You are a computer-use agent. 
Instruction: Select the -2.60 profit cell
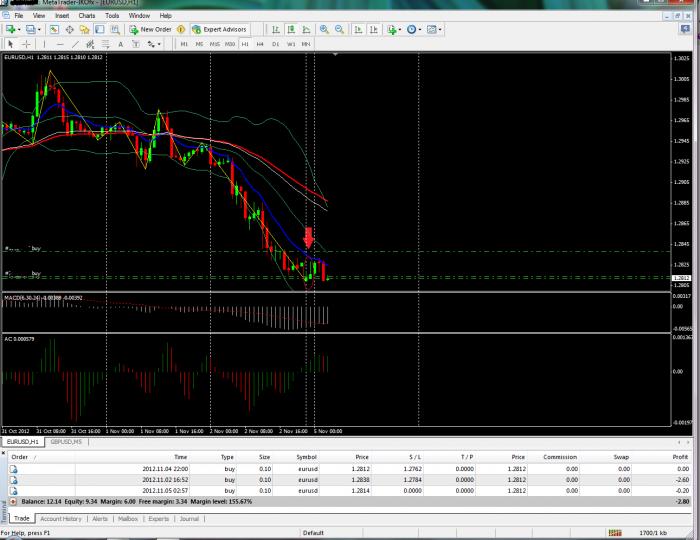click(683, 480)
